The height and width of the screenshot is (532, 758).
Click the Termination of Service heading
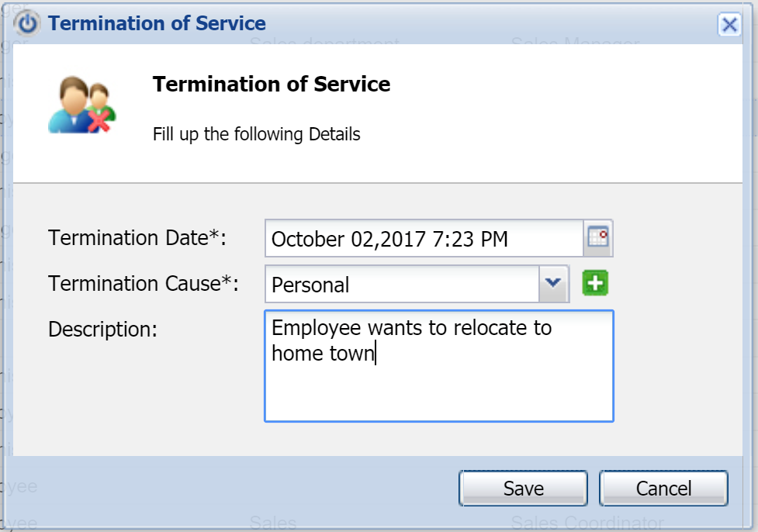pyautogui.click(x=271, y=84)
